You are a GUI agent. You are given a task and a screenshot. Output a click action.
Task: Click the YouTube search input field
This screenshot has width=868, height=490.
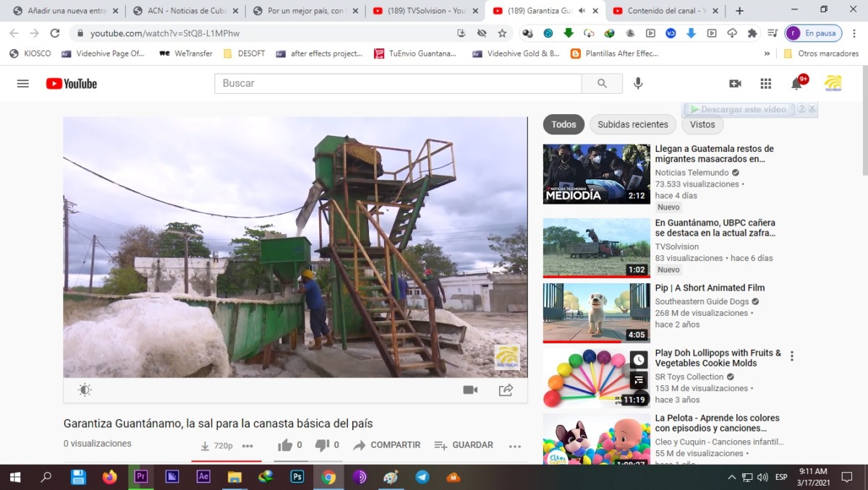pyautogui.click(x=398, y=83)
